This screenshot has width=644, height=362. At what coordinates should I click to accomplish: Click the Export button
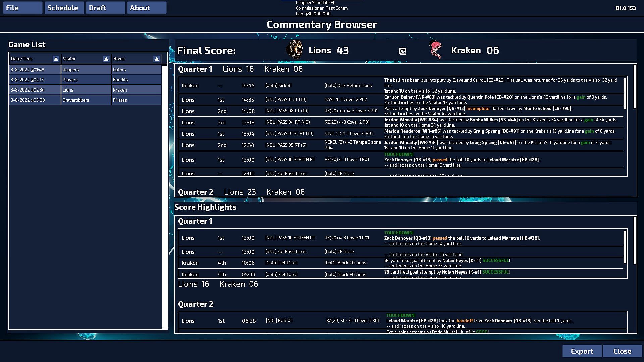(x=582, y=351)
